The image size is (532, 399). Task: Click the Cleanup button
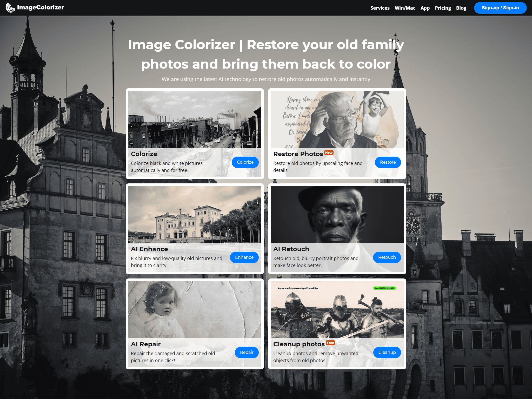pyautogui.click(x=387, y=352)
